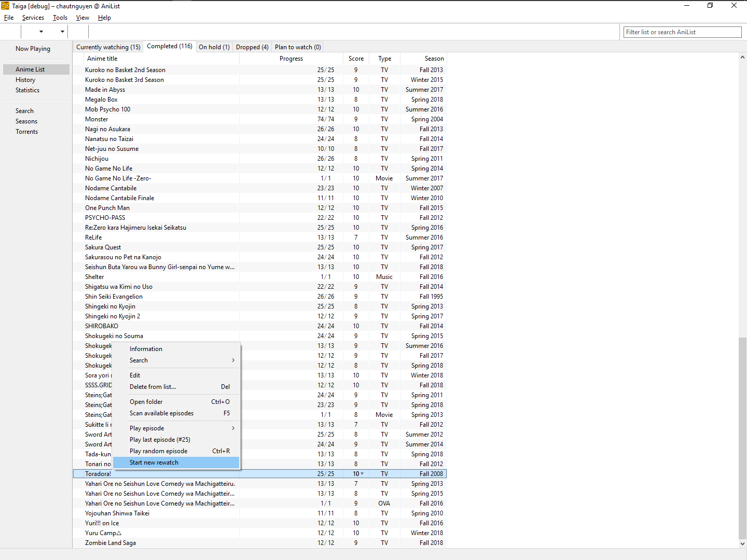Focus the Filter list or search AniList field

point(683,32)
